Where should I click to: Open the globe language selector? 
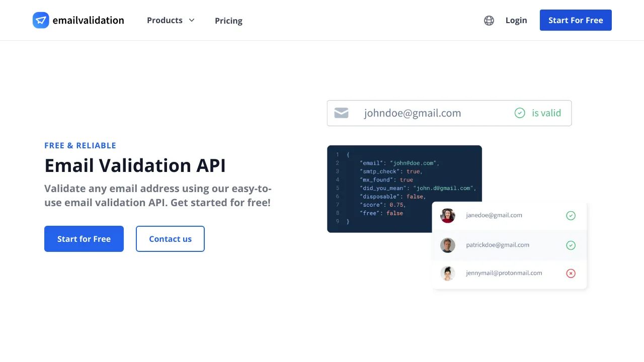tap(489, 21)
